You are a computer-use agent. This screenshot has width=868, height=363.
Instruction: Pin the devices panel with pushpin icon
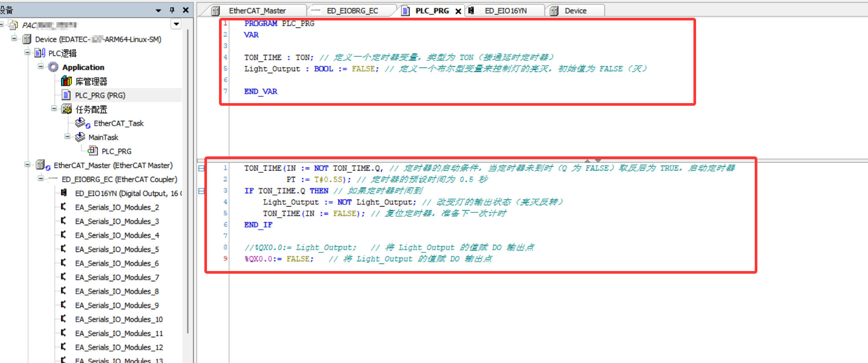(172, 10)
